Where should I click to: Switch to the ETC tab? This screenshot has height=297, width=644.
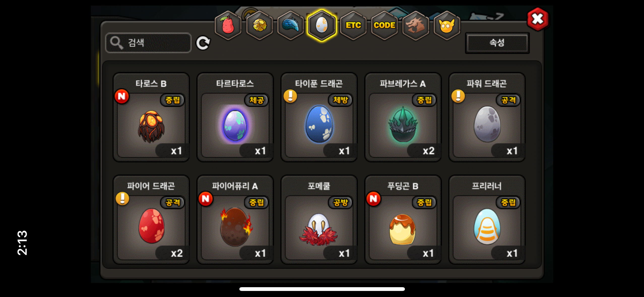(x=353, y=25)
